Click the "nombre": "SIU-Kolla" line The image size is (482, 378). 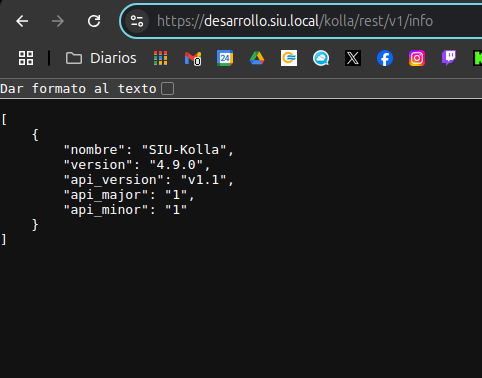[x=149, y=150]
